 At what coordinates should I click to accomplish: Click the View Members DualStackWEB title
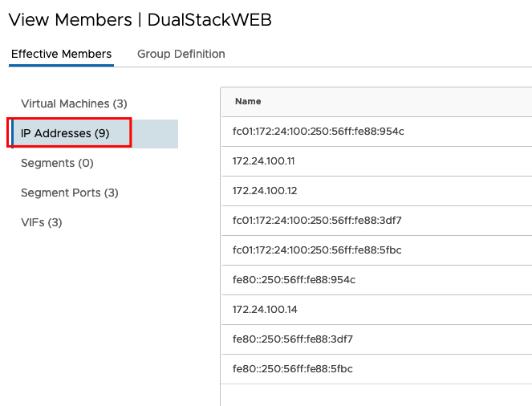(140, 20)
